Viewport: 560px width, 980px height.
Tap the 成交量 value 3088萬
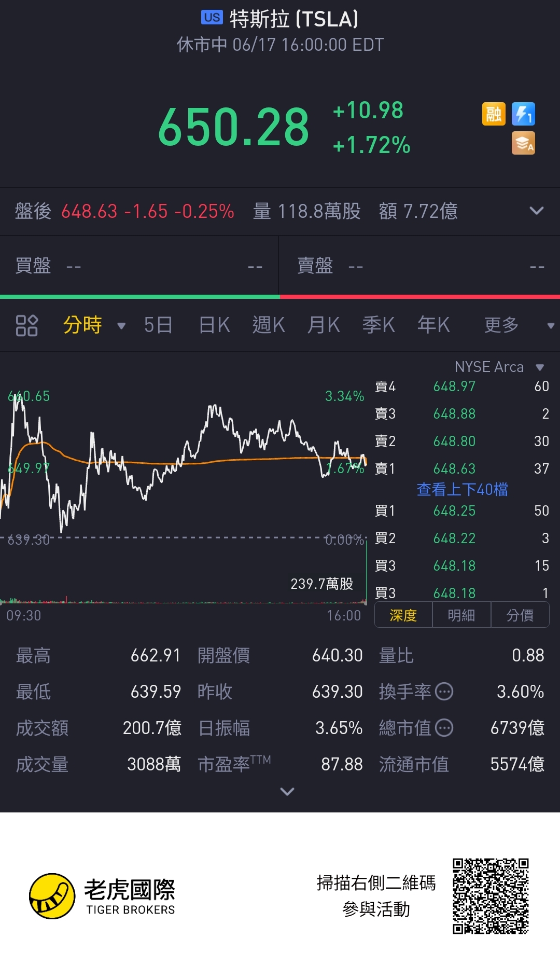point(154,764)
